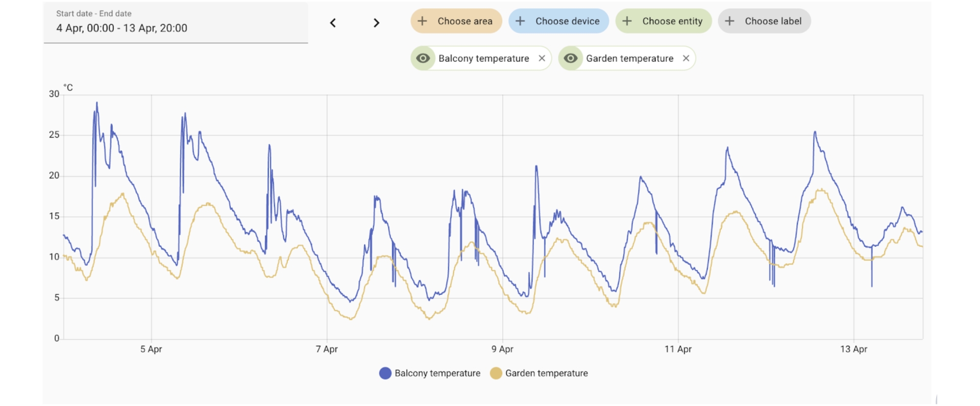The image size is (980, 406).
Task: Click plus icon on Choose area
Action: tap(422, 21)
